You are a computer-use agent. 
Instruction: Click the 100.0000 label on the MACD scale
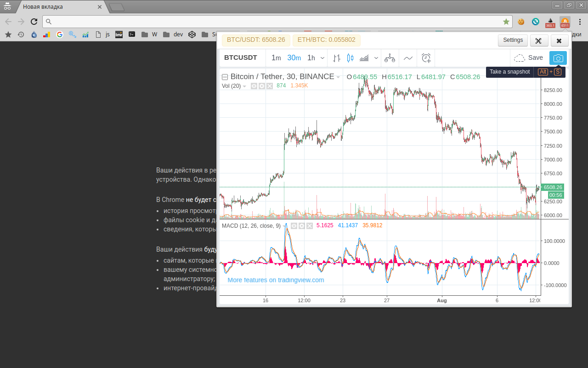(x=554, y=241)
